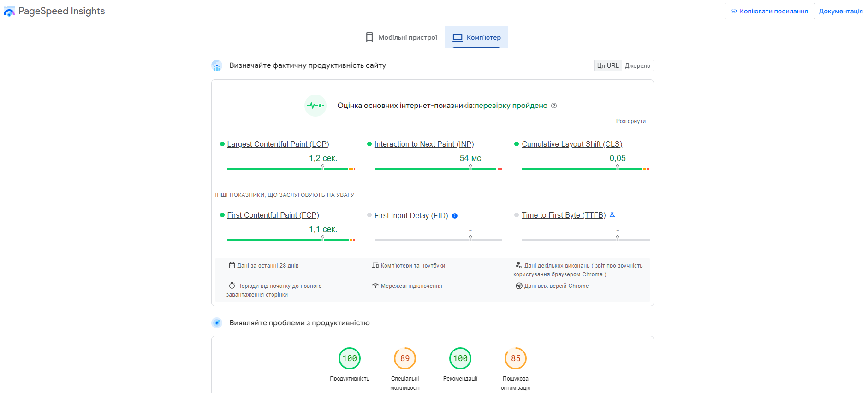Select the Ця URL toggle option
This screenshot has height=393, width=868.
pos(608,65)
